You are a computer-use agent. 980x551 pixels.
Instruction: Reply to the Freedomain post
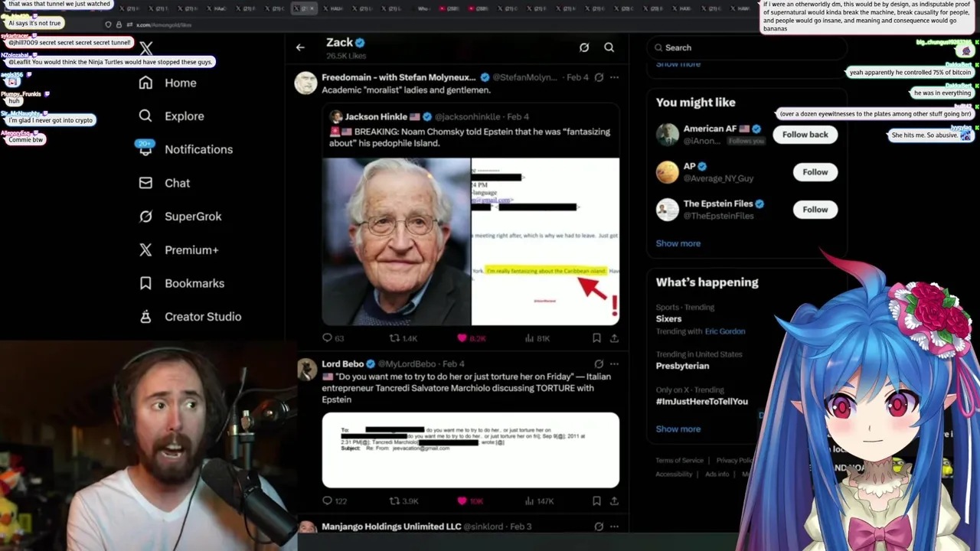point(334,337)
